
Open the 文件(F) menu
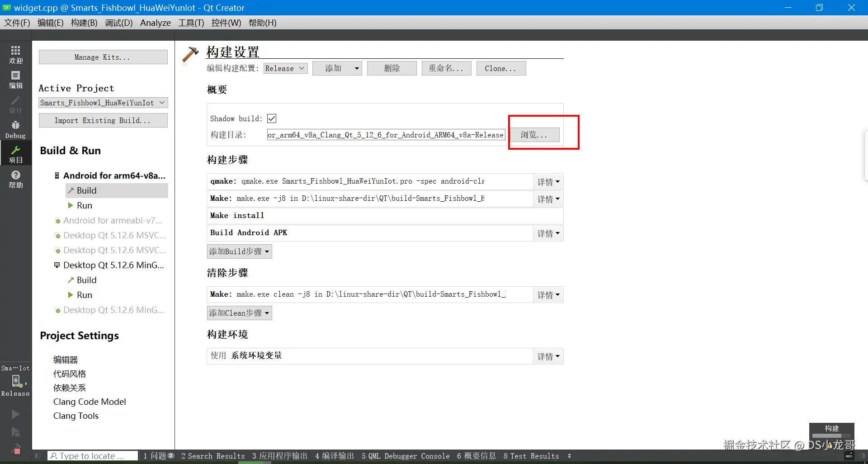[17, 23]
